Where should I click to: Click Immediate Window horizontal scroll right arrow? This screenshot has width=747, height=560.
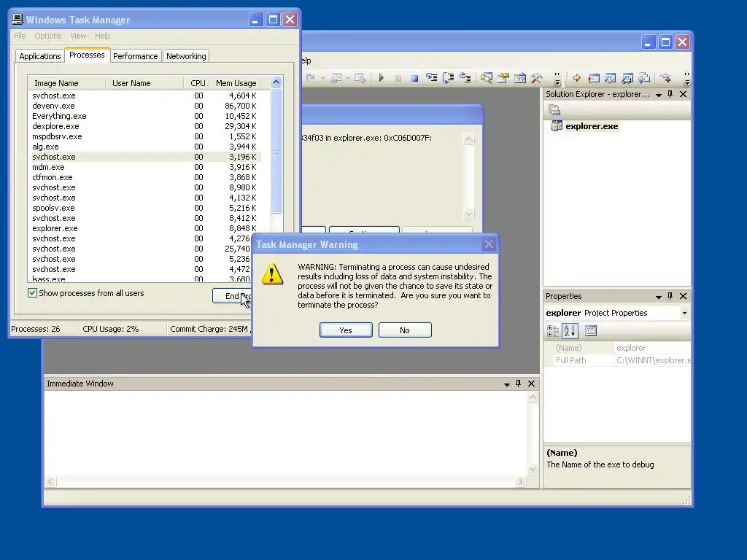pos(521,482)
